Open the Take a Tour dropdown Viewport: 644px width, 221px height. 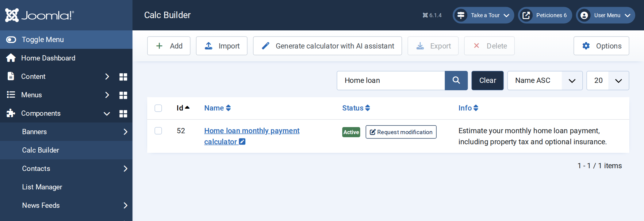click(483, 15)
